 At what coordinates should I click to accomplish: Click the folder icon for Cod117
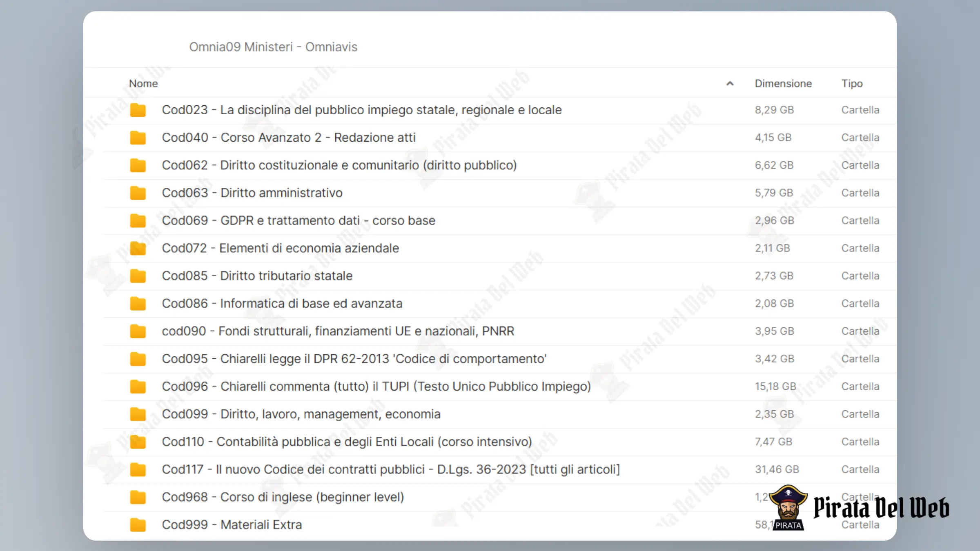[x=138, y=470]
